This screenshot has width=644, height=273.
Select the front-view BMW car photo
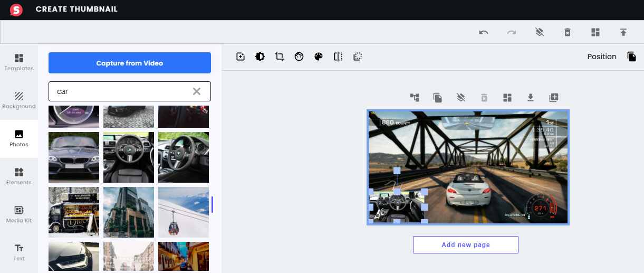pos(74,157)
